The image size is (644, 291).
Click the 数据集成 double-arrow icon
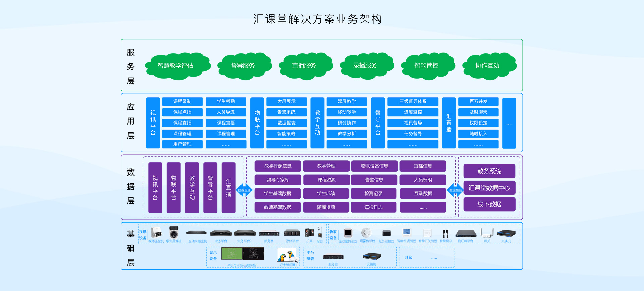[455, 190]
